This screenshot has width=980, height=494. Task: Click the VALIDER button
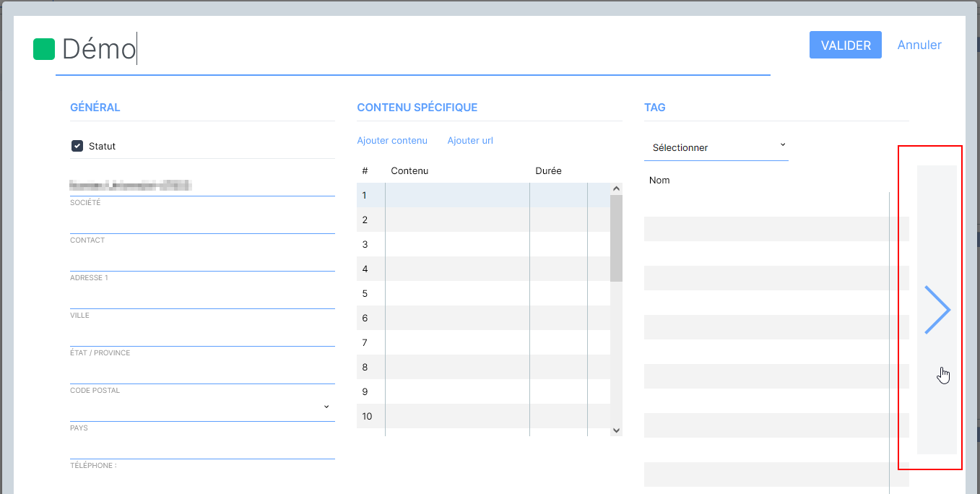845,45
